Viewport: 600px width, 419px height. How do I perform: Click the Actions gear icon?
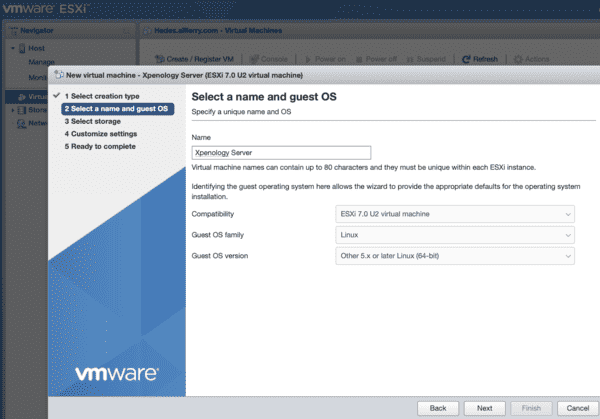[x=518, y=59]
